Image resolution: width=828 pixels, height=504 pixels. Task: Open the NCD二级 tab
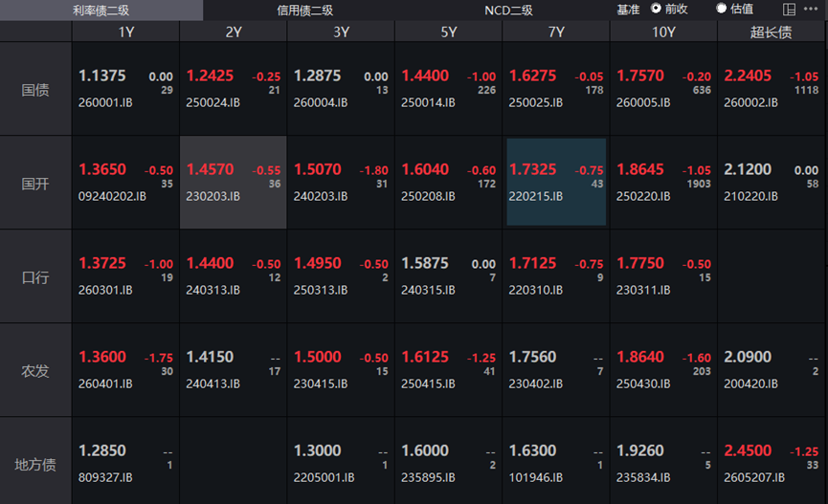[x=507, y=10]
